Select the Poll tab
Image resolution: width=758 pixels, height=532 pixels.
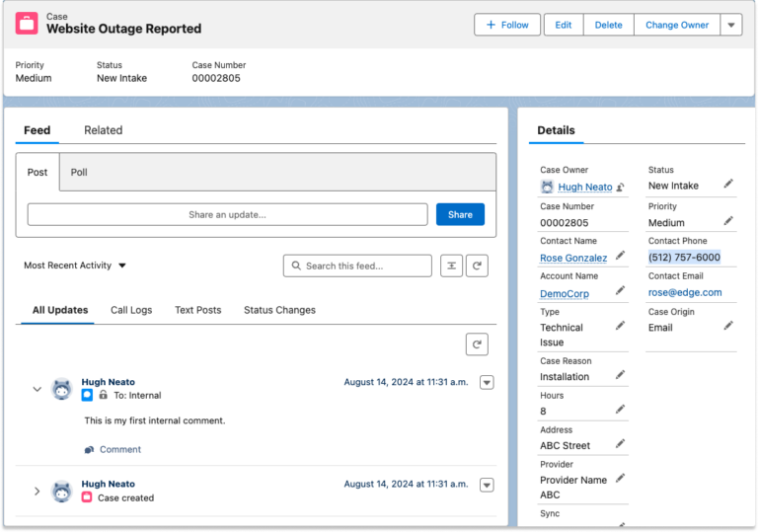[79, 172]
